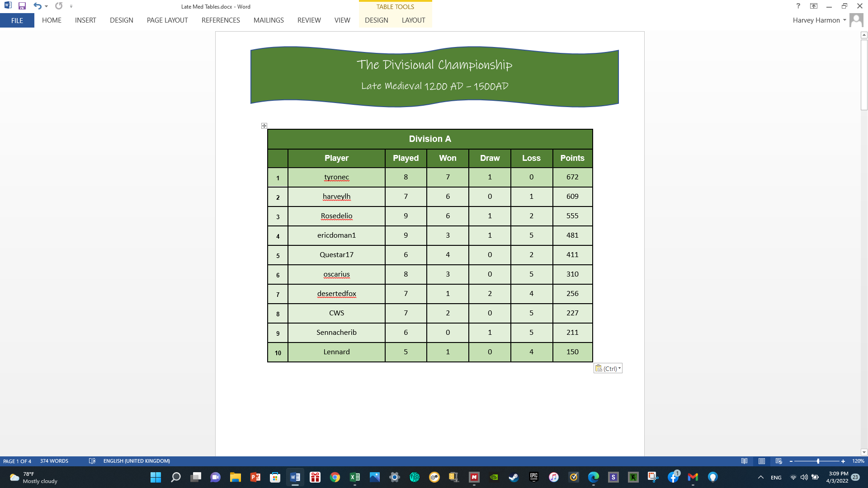This screenshot has height=488, width=868.
Task: Click the zoom in plus button
Action: coord(843,461)
